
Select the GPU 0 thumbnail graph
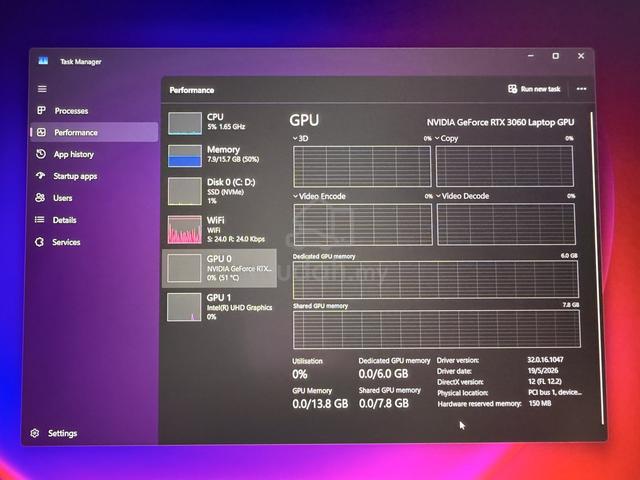click(184, 268)
